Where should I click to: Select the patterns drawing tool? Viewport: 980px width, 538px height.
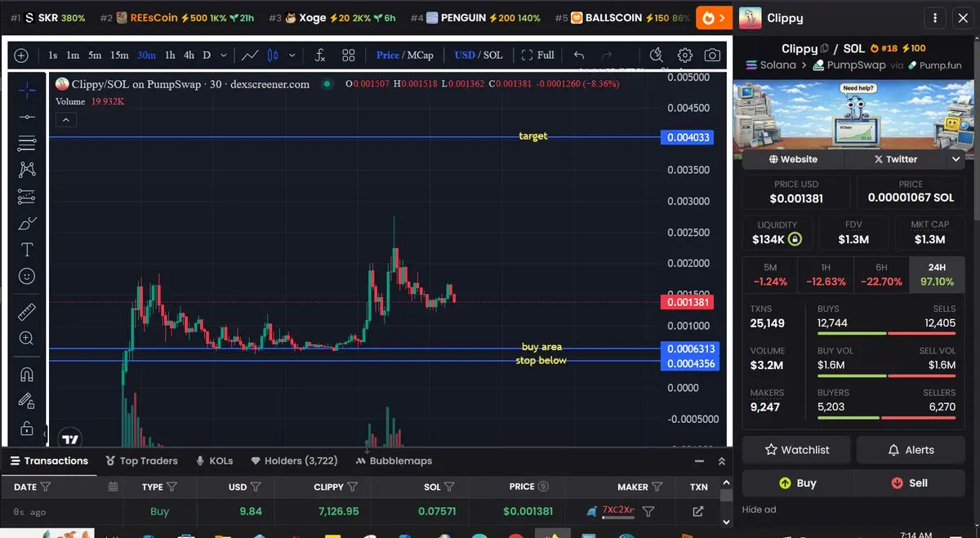(27, 170)
